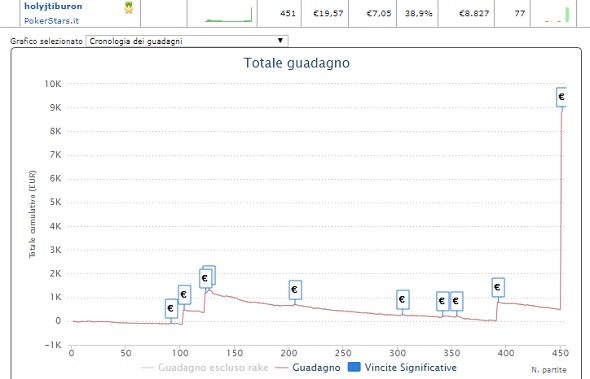Click the Totale guadagno chart title
This screenshot has width=590, height=379.
(x=297, y=63)
